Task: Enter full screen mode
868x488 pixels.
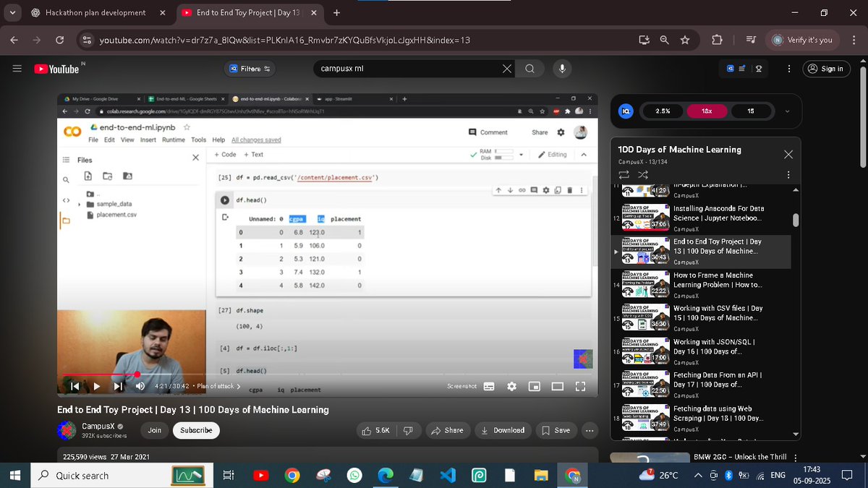Action: tap(580, 386)
